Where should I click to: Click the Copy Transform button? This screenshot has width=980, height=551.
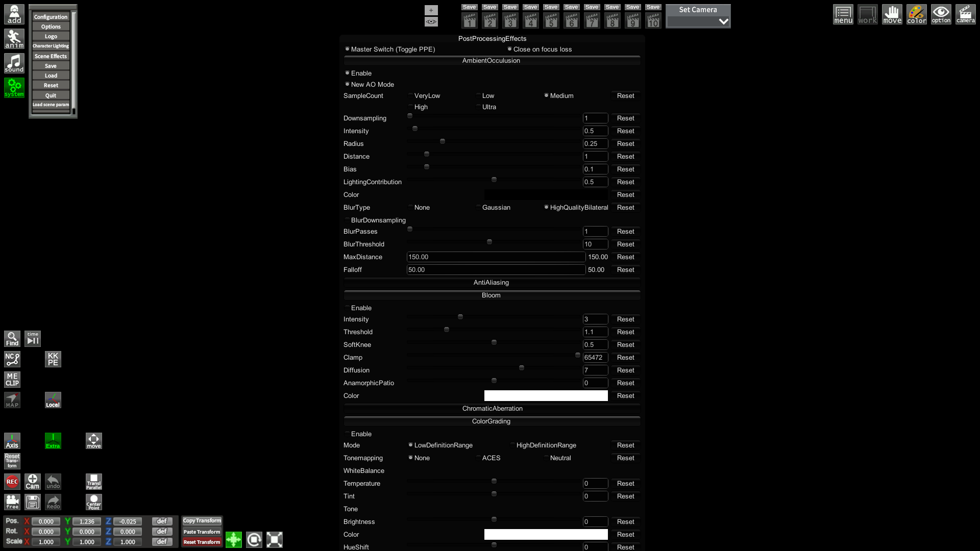pos(202,521)
